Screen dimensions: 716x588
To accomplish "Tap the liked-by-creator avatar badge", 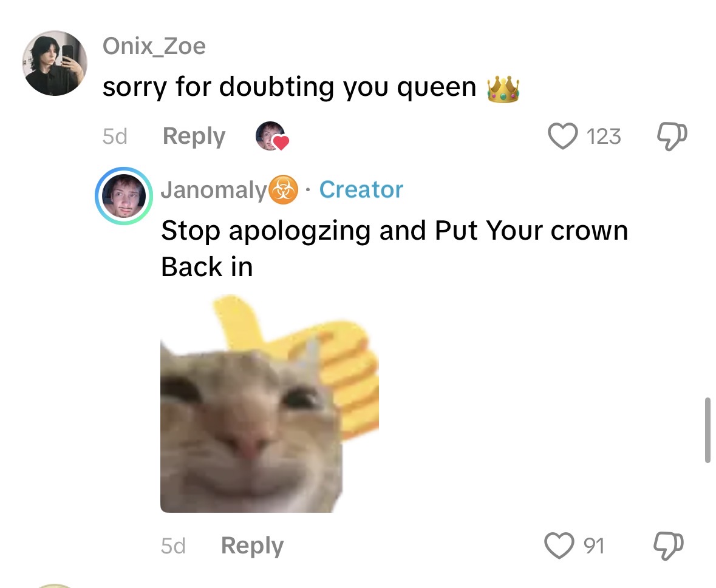I will pos(271,136).
